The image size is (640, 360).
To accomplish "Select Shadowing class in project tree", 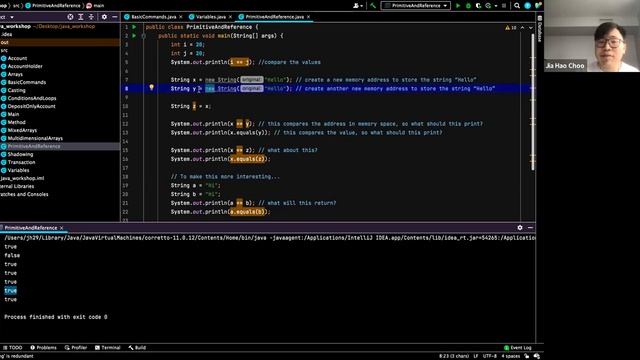I will point(20,154).
